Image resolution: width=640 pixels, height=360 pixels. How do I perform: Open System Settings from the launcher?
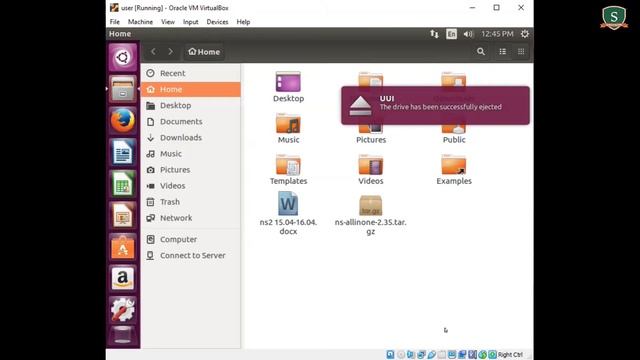[123, 310]
